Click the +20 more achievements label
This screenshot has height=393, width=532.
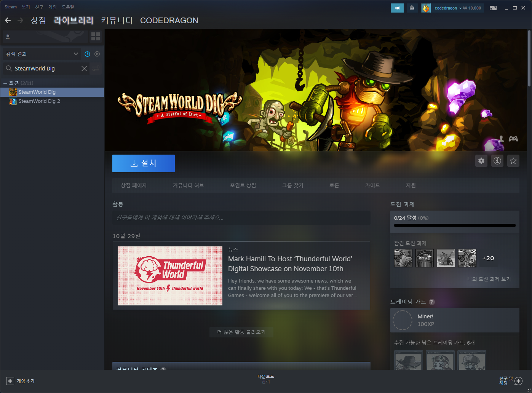click(x=488, y=258)
